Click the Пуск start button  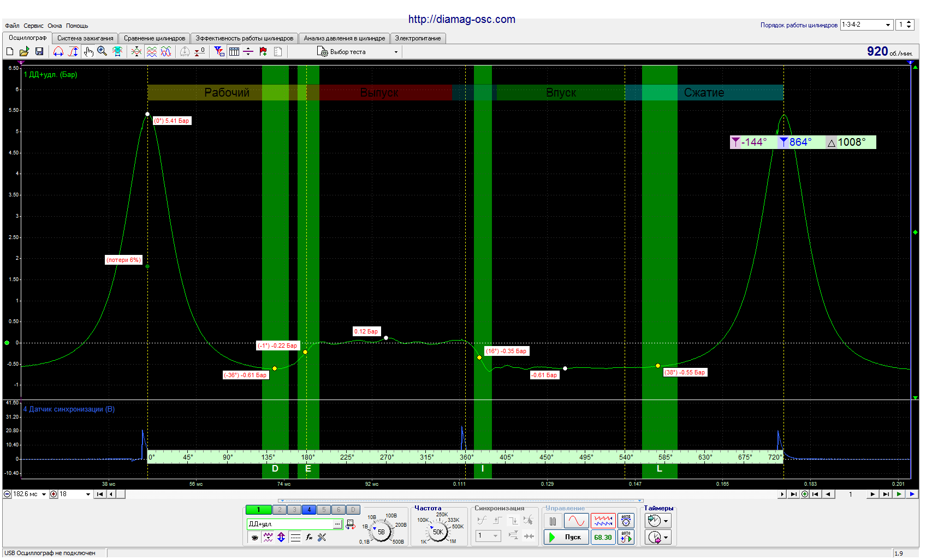[566, 537]
